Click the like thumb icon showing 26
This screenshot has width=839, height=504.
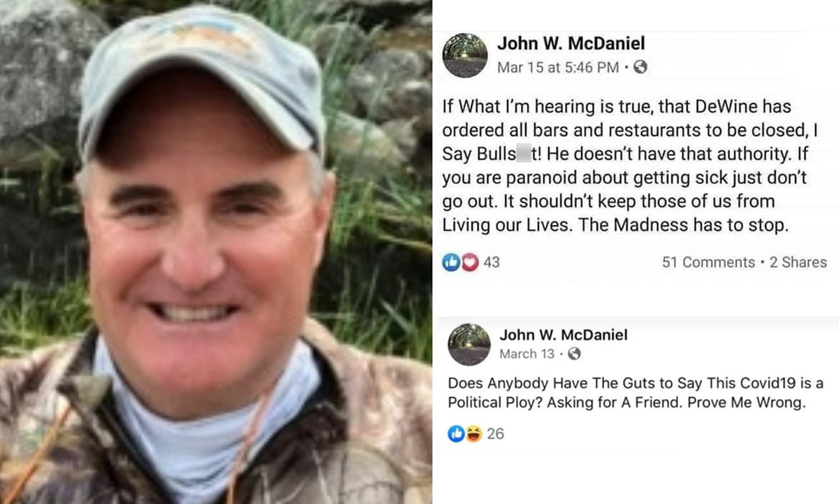click(x=457, y=434)
